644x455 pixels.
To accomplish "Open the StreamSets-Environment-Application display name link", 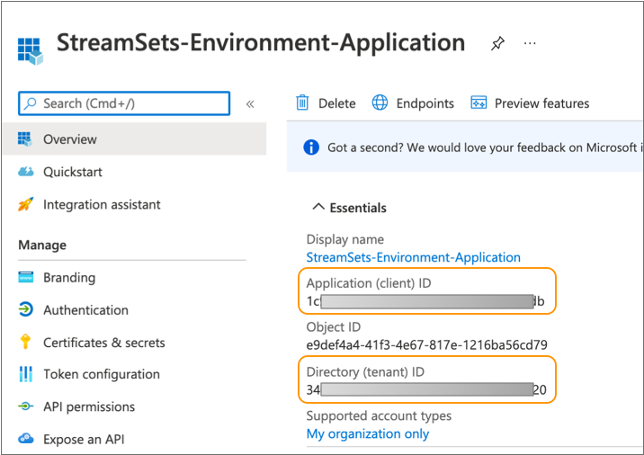I will click(x=413, y=257).
